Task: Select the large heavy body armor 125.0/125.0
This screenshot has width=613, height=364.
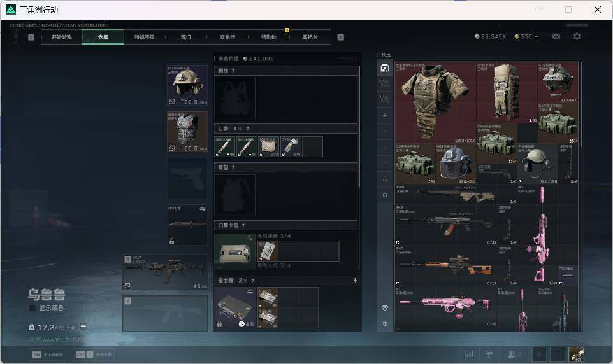Action: tap(435, 102)
